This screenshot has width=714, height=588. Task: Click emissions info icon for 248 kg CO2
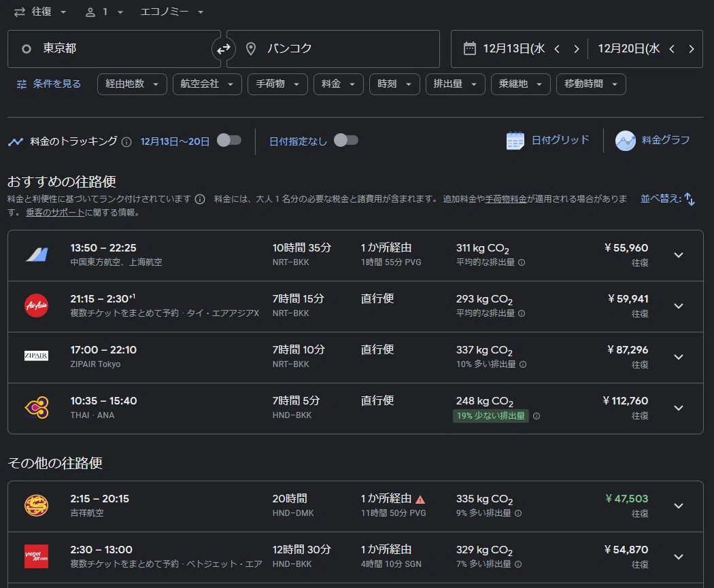pos(537,416)
